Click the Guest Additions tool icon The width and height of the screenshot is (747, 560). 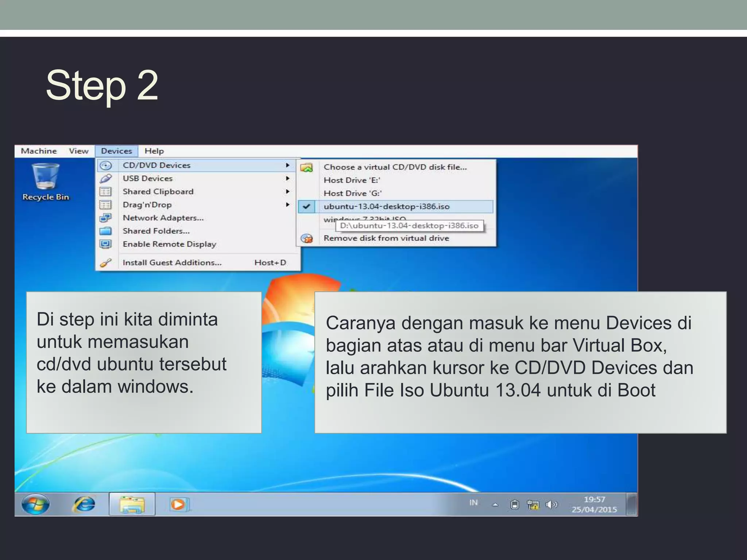106,262
